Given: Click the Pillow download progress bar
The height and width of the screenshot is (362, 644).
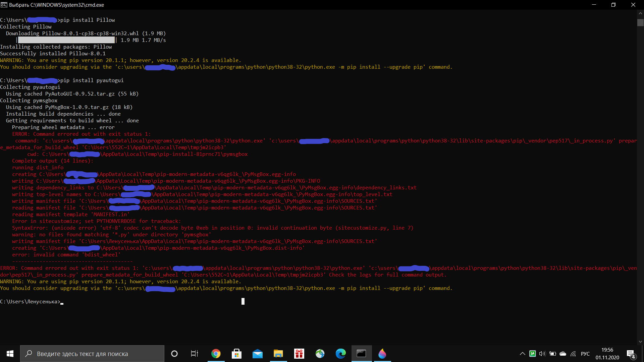Looking at the screenshot, I should 66,40.
